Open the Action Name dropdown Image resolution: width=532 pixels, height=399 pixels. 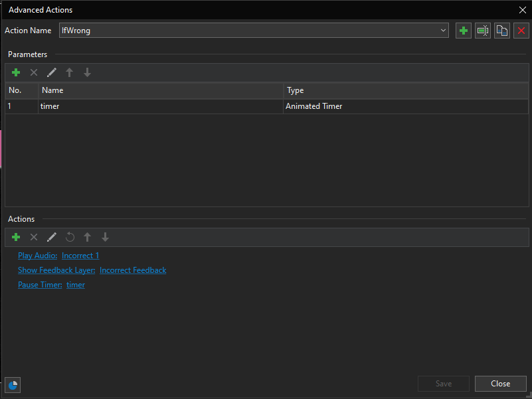click(443, 30)
